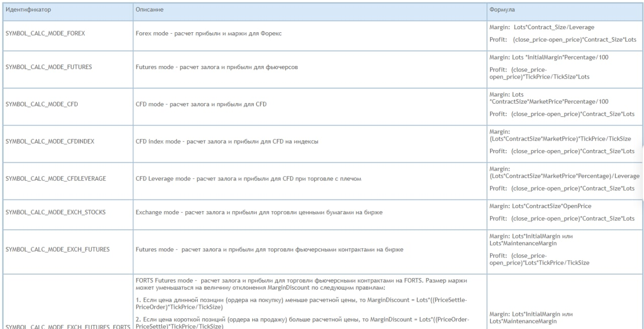
Task: Click Profit formula in SYMBOL_CALC_MODE_FUTURES row
Action: click(539, 74)
